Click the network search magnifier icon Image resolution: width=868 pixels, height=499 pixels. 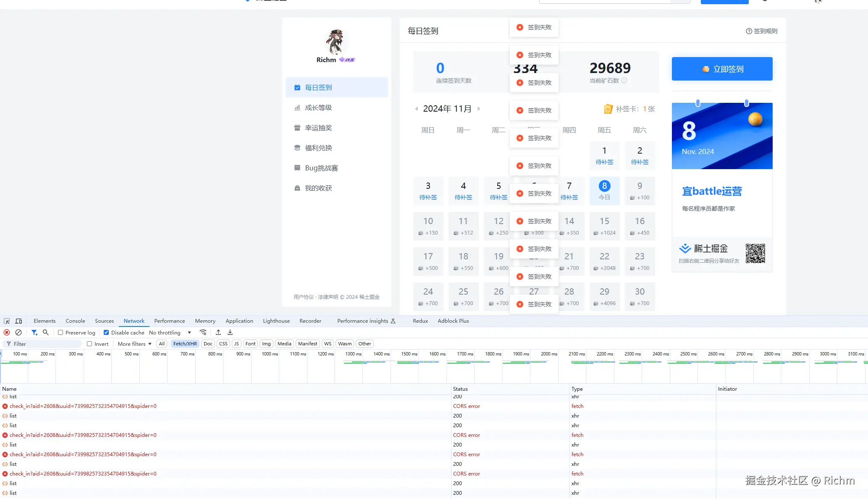[46, 332]
